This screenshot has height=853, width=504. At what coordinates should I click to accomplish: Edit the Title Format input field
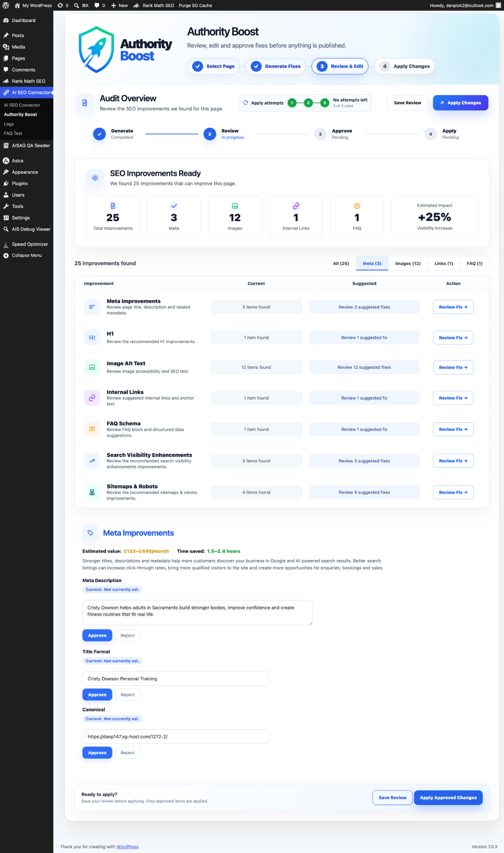coord(176,678)
